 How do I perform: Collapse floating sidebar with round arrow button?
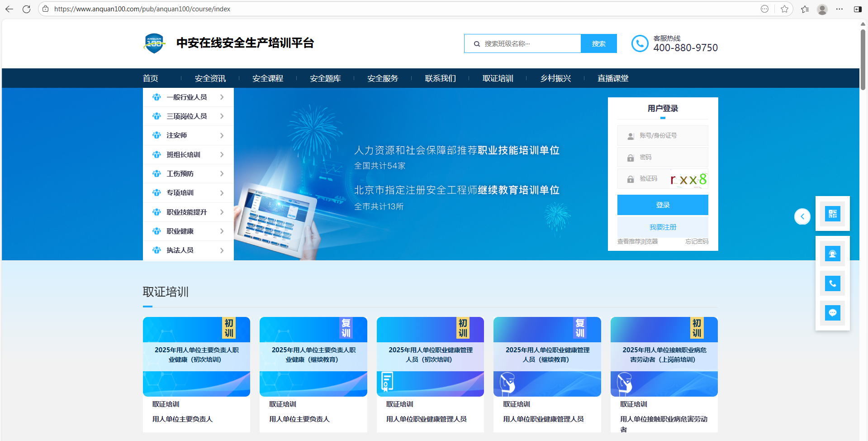pyautogui.click(x=802, y=216)
